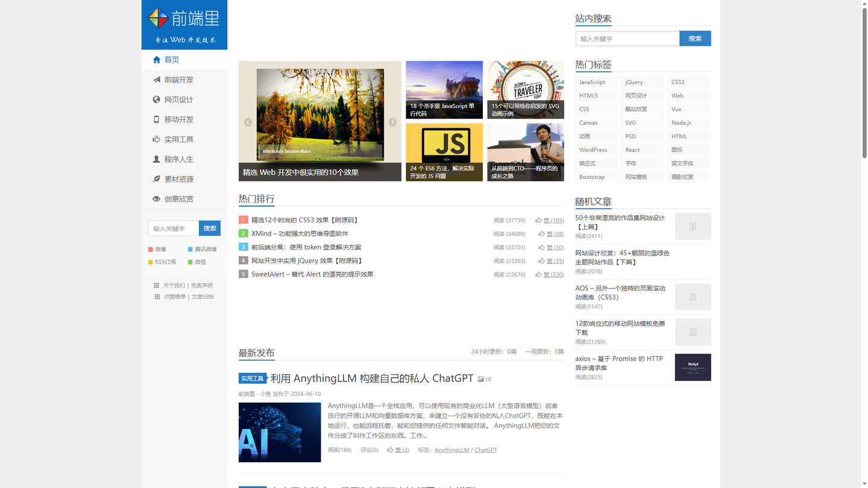The image size is (868, 488).
Task: Select the 摄影欣赏 hot tag
Action: (x=689, y=177)
